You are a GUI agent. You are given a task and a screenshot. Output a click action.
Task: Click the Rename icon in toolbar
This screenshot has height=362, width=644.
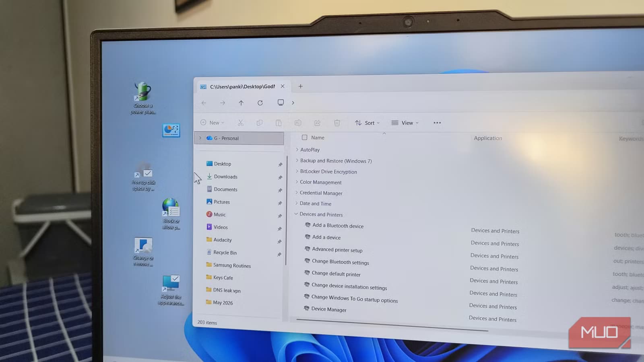[298, 123]
